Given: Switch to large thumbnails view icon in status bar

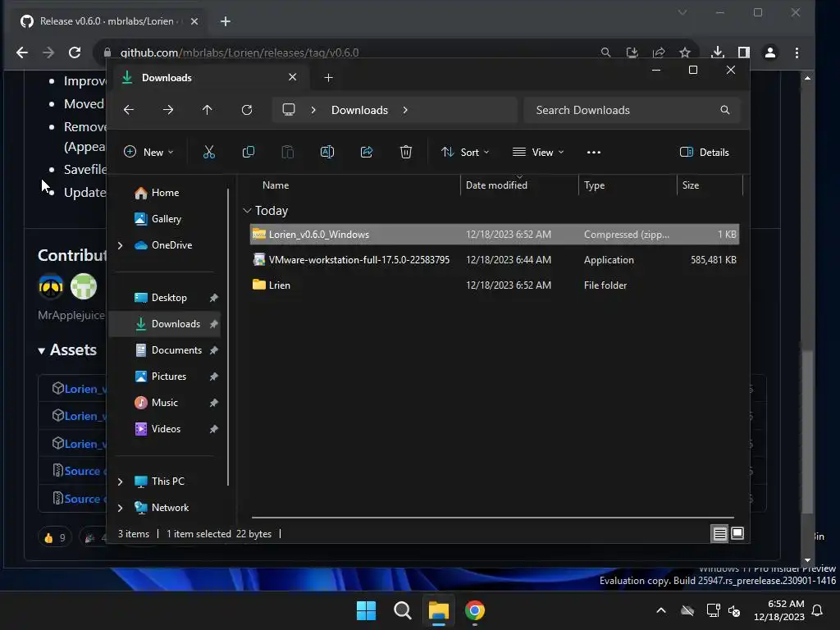Looking at the screenshot, I should pyautogui.click(x=737, y=533).
